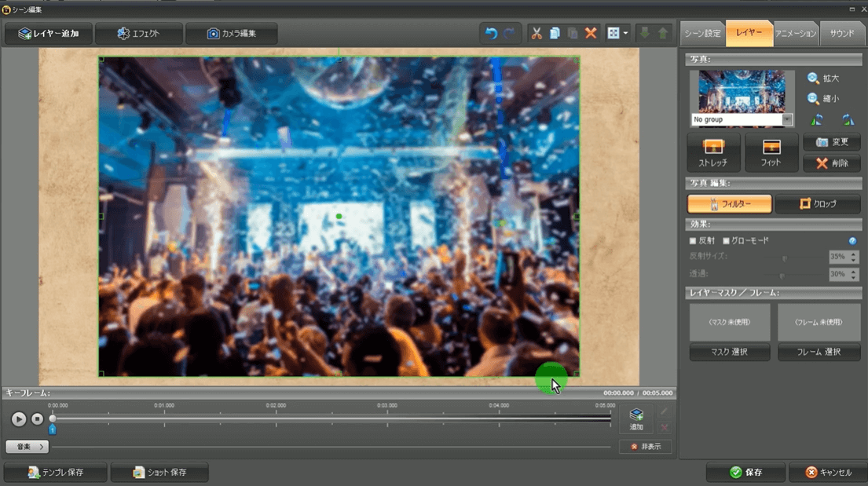This screenshot has height=486, width=868.
Task: Click the undo arrow icon
Action: (x=491, y=34)
